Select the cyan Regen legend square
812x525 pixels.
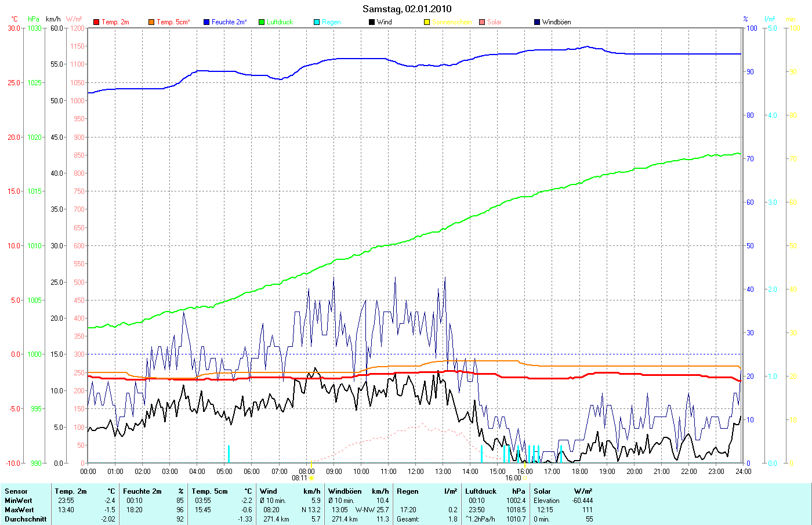pyautogui.click(x=317, y=22)
